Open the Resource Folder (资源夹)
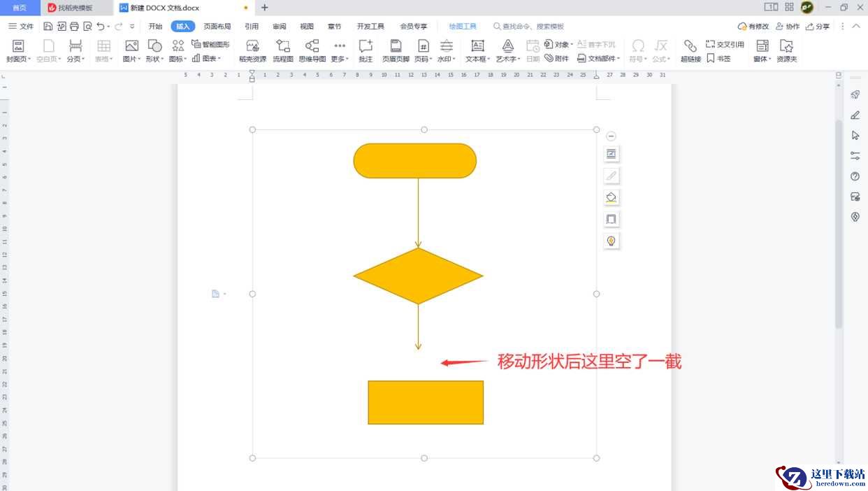 tap(787, 51)
